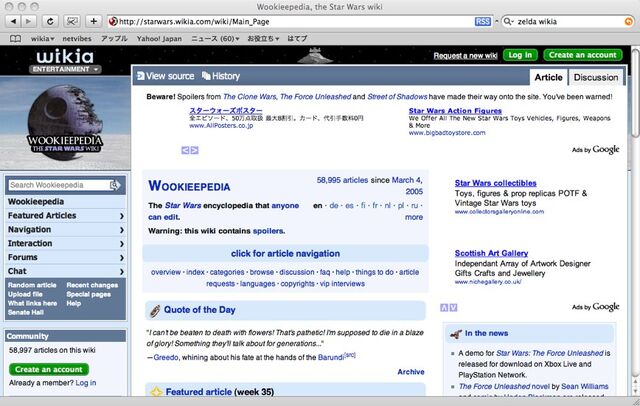The height and width of the screenshot is (406, 640).
Task: Open the netvibes bookmark
Action: coord(77,39)
